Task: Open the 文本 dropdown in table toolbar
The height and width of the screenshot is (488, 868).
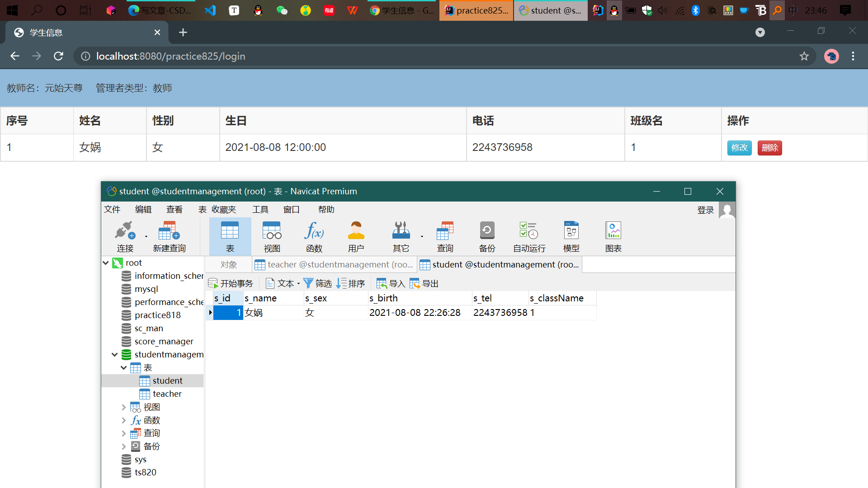Action: pyautogui.click(x=283, y=283)
